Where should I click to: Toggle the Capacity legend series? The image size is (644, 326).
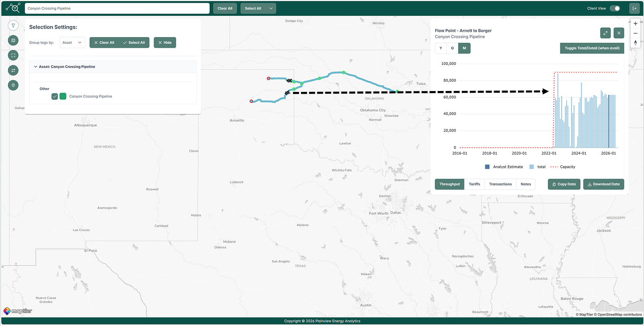pos(563,167)
